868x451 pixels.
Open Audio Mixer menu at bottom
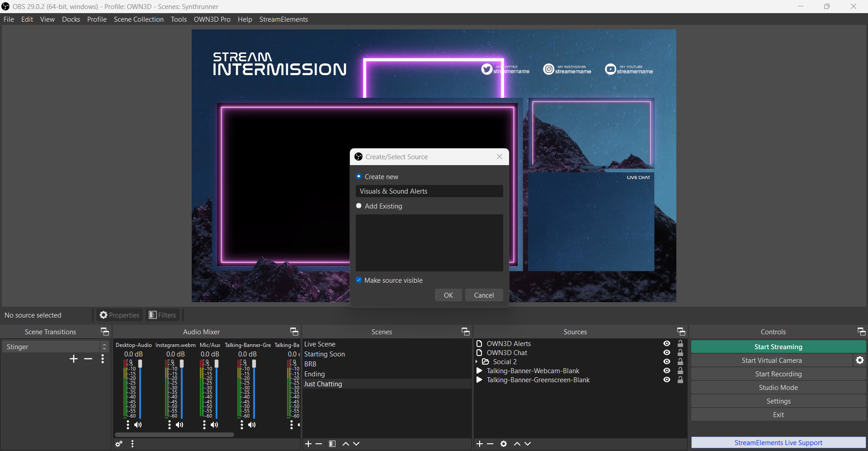click(x=132, y=444)
